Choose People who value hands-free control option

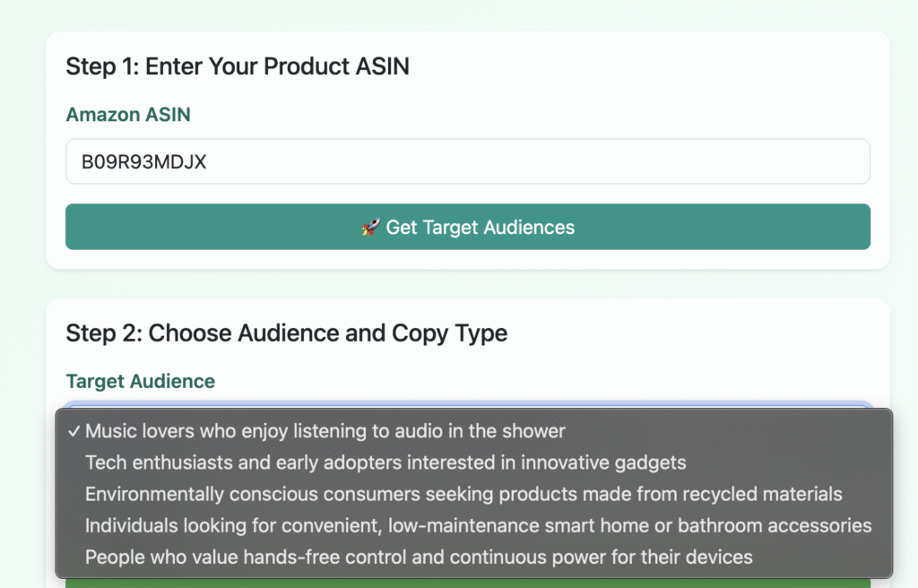click(x=473, y=557)
